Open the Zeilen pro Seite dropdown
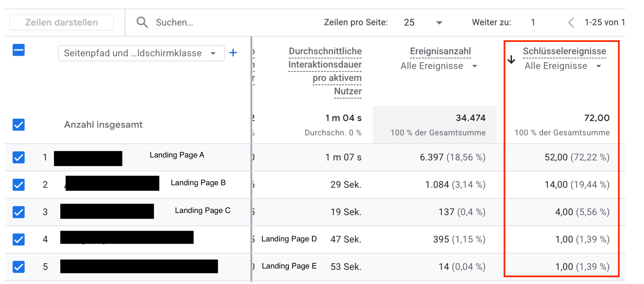The height and width of the screenshot is (284, 644). (x=423, y=22)
